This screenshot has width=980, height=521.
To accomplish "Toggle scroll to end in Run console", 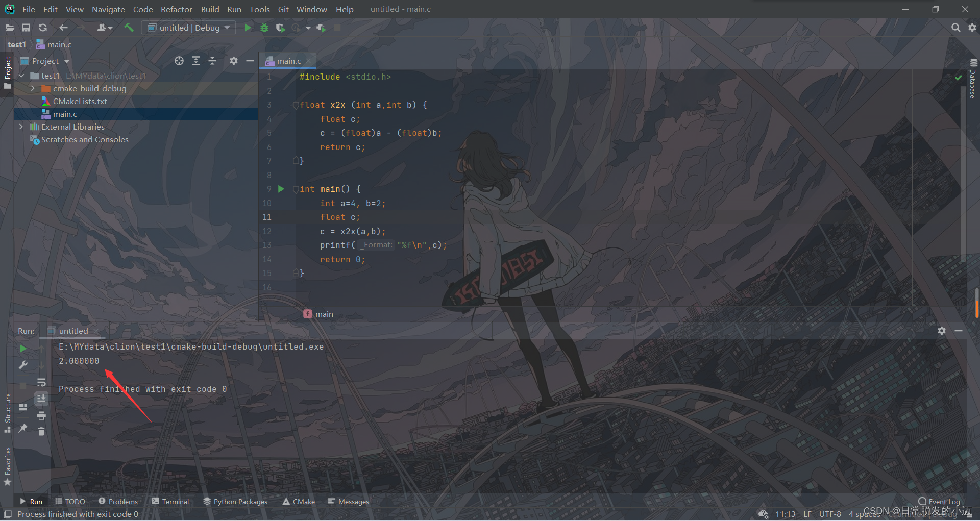I will [41, 399].
